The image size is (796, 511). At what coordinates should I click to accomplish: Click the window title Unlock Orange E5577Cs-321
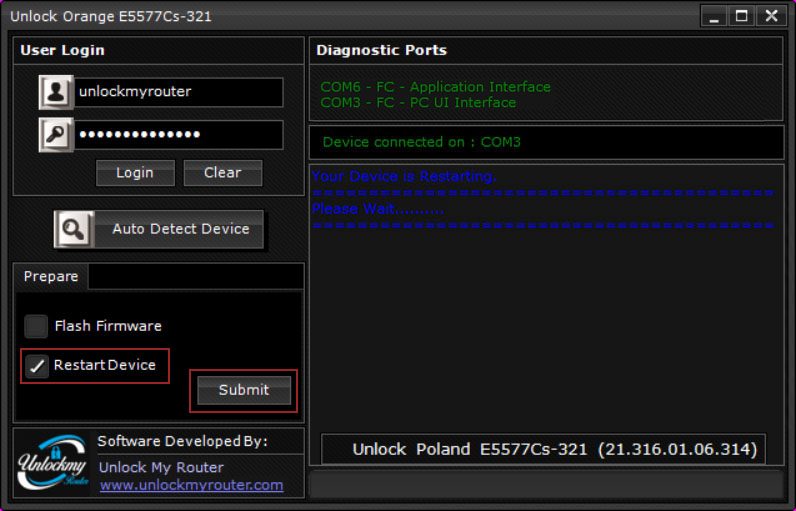(x=111, y=16)
